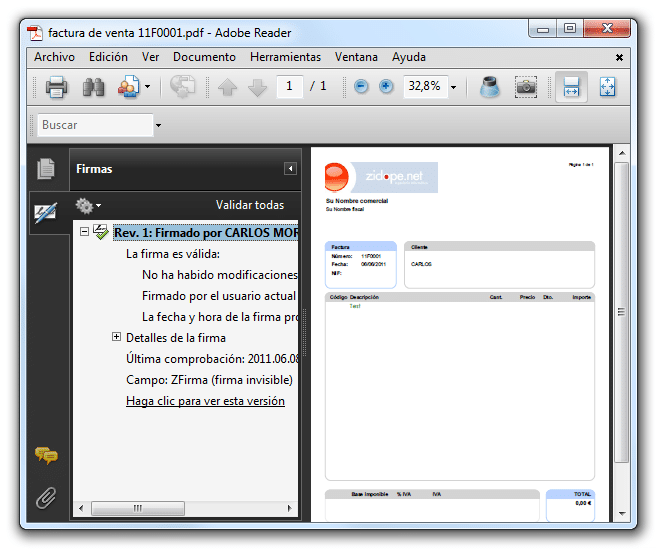The image size is (661, 550).
Task: Click the document vertical scrollbar thumb
Action: click(x=622, y=312)
